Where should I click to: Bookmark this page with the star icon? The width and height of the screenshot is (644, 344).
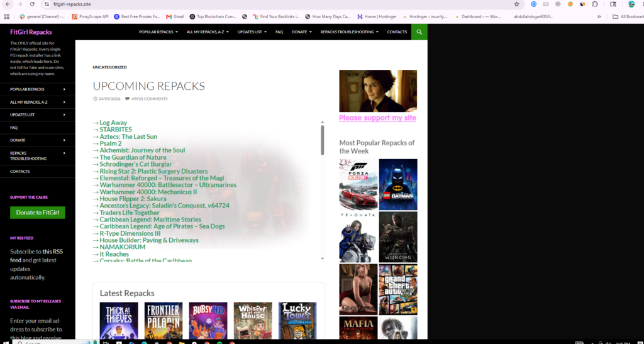517,4
